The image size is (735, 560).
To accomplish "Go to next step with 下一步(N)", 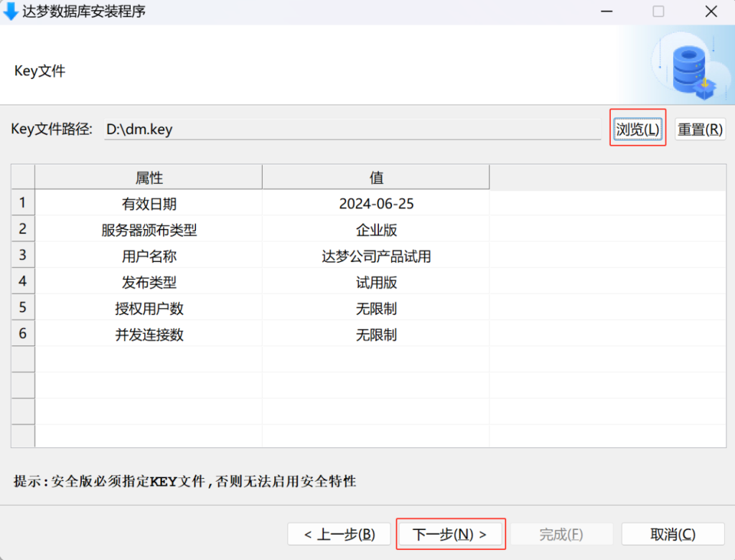I will click(451, 534).
